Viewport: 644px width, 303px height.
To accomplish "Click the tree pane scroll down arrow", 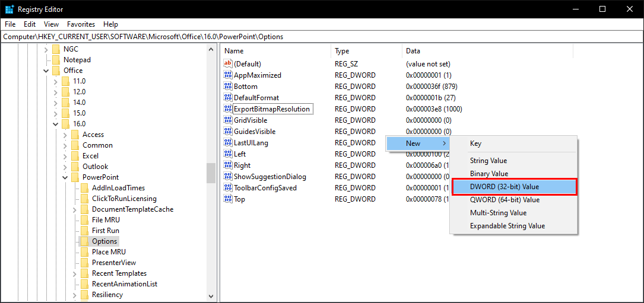I will coord(211,296).
